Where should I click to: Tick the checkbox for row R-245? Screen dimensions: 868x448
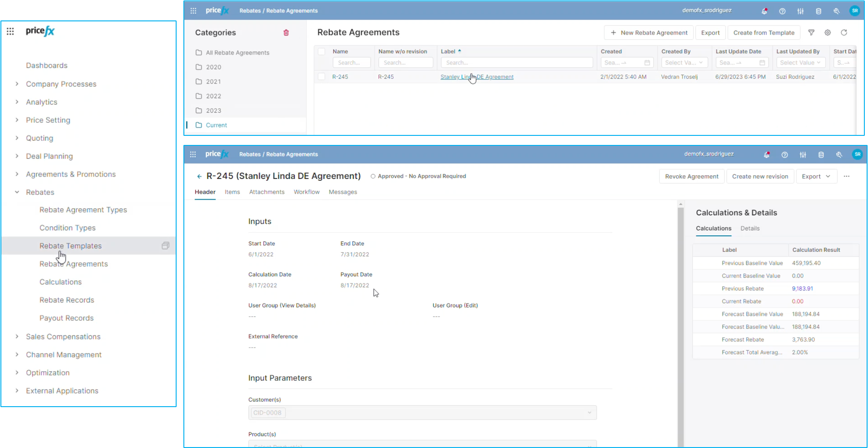click(321, 77)
